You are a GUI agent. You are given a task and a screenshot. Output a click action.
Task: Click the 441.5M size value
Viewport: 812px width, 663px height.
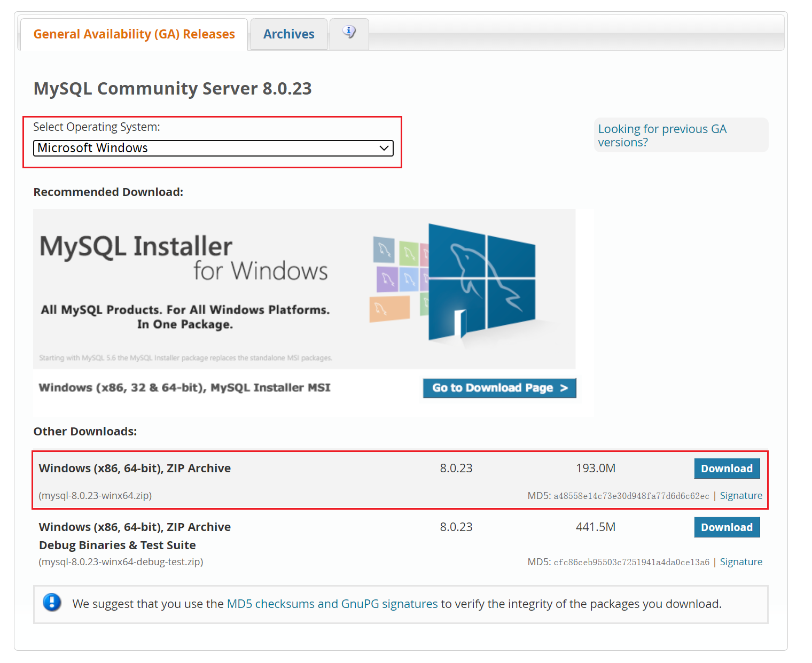pos(596,527)
